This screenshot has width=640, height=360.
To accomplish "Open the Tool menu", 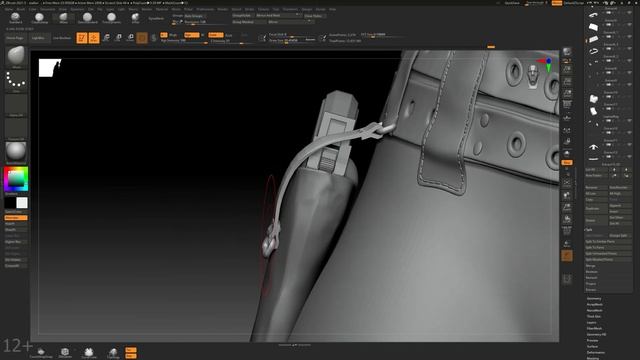I will pyautogui.click(x=276, y=9).
